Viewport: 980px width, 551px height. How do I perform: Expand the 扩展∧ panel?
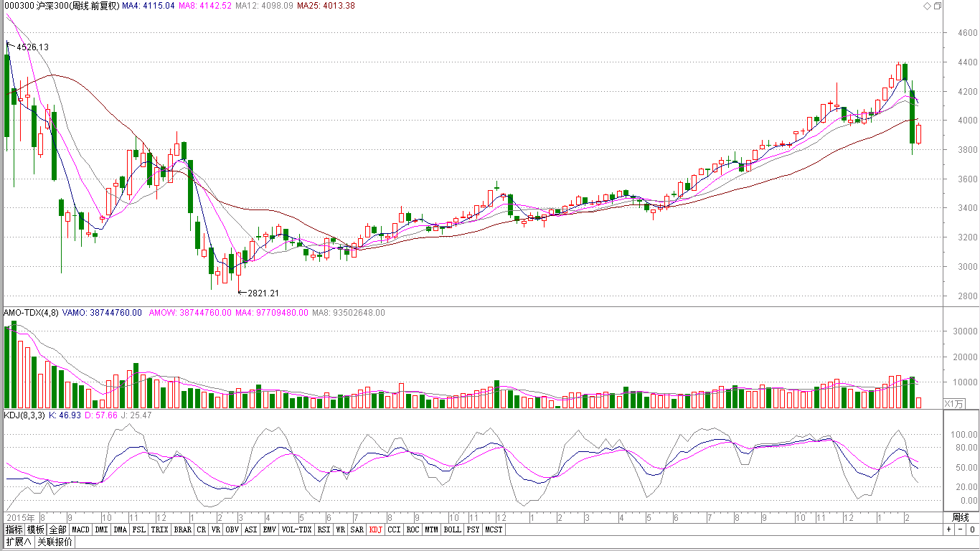click(19, 542)
